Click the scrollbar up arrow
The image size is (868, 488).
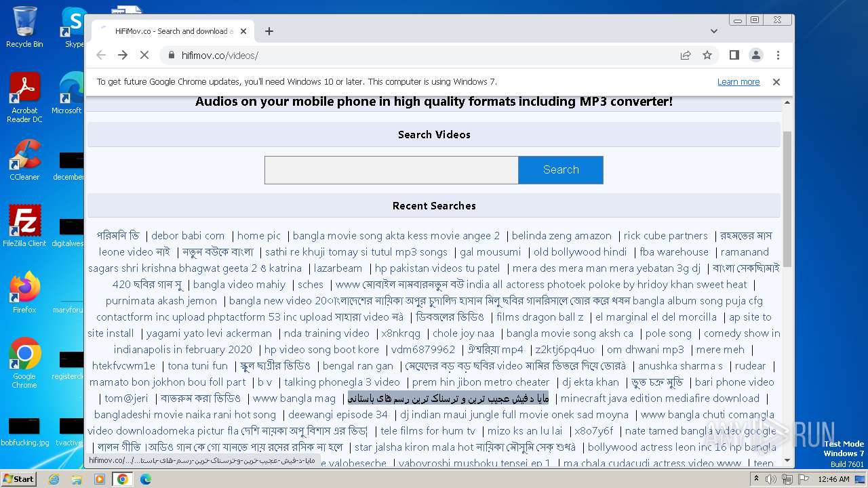787,102
